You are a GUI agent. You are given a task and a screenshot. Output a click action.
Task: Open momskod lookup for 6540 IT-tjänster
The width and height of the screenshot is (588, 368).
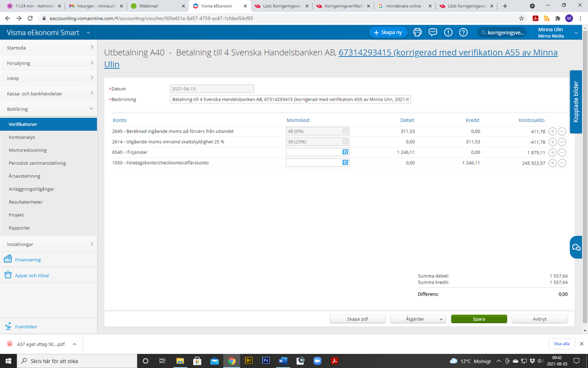pos(345,152)
